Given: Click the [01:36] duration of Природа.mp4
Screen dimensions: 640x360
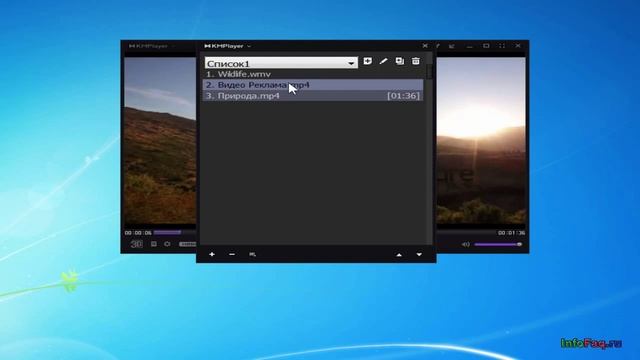Looking at the screenshot, I should point(403,96).
